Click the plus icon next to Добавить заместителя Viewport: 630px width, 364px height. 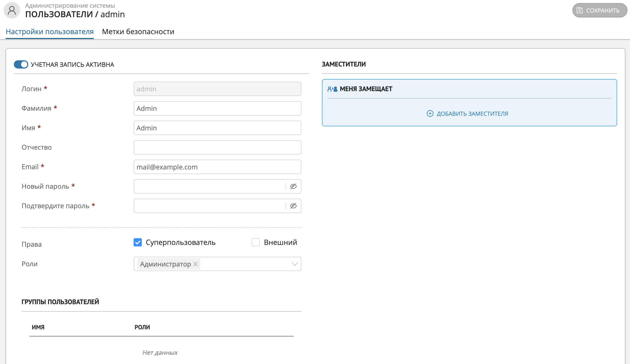click(430, 113)
